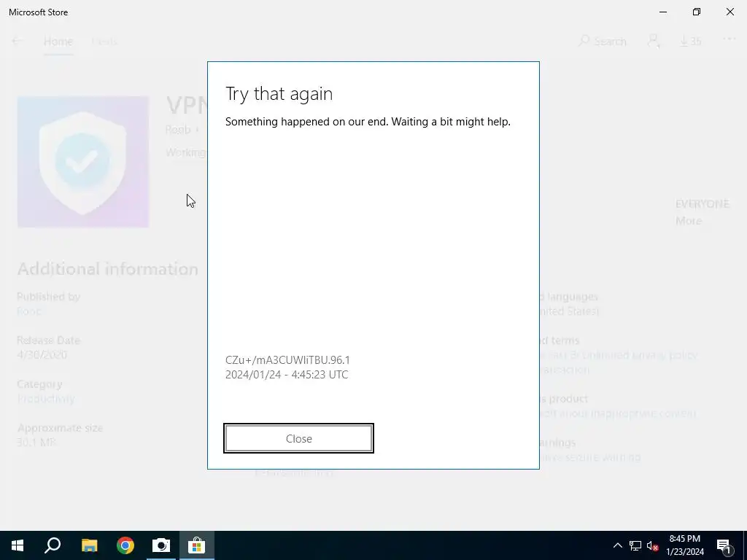Click the Try that again heading
Image resolution: width=747 pixels, height=560 pixels.
click(279, 94)
